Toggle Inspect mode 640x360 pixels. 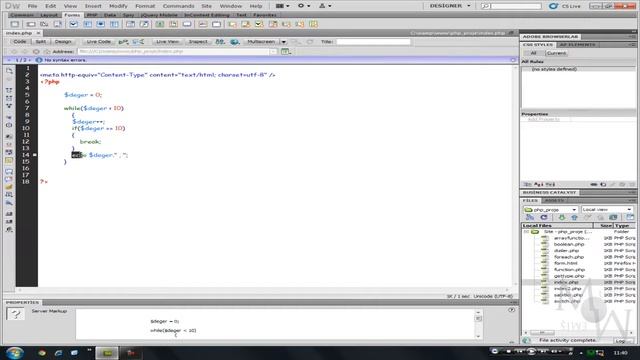198,42
